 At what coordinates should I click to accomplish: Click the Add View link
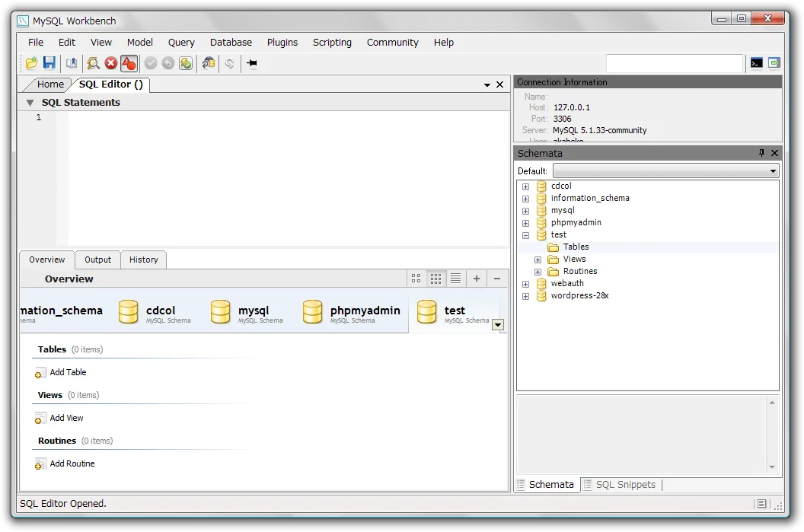click(x=66, y=418)
